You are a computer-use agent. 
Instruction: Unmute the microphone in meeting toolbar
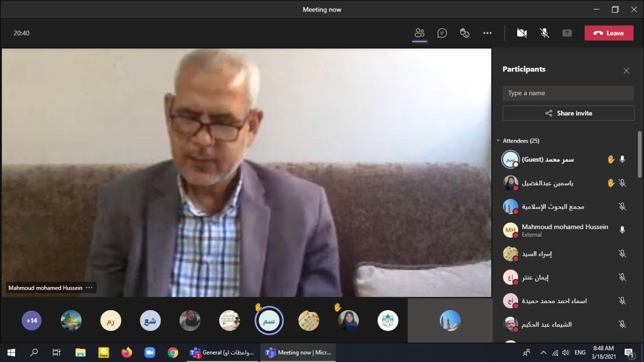pyautogui.click(x=544, y=33)
